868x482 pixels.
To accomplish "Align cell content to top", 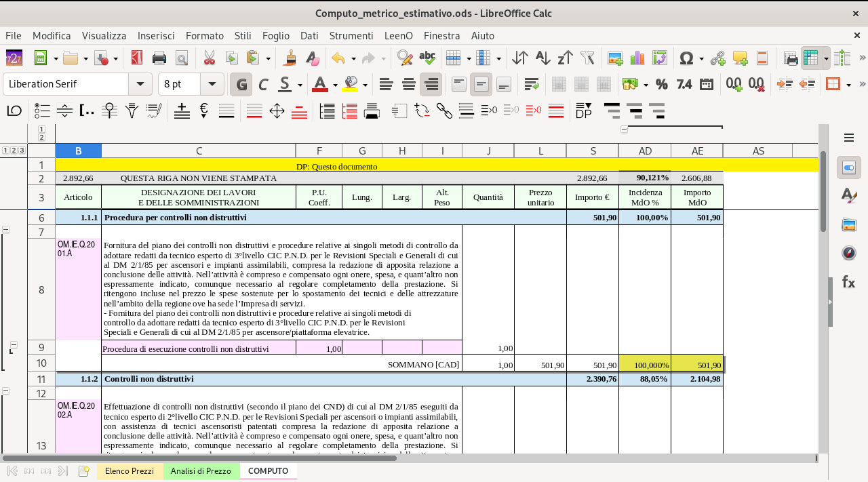I will pyautogui.click(x=459, y=85).
